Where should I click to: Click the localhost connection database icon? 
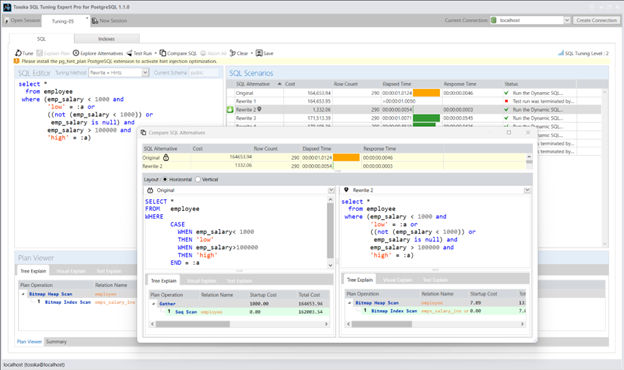(493, 20)
